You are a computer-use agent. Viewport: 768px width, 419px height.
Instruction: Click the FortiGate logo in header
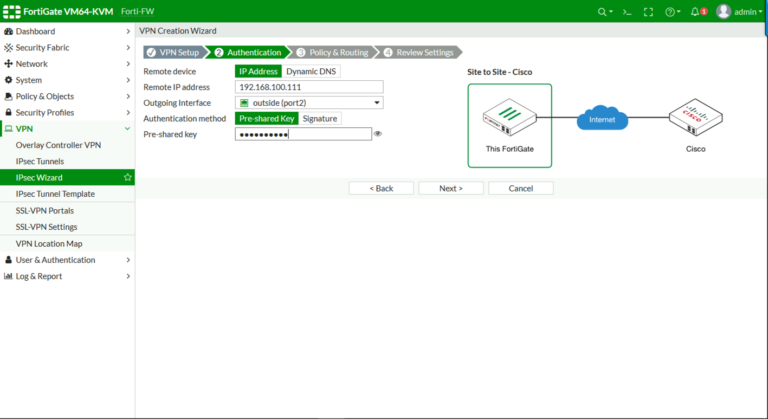(x=12, y=12)
